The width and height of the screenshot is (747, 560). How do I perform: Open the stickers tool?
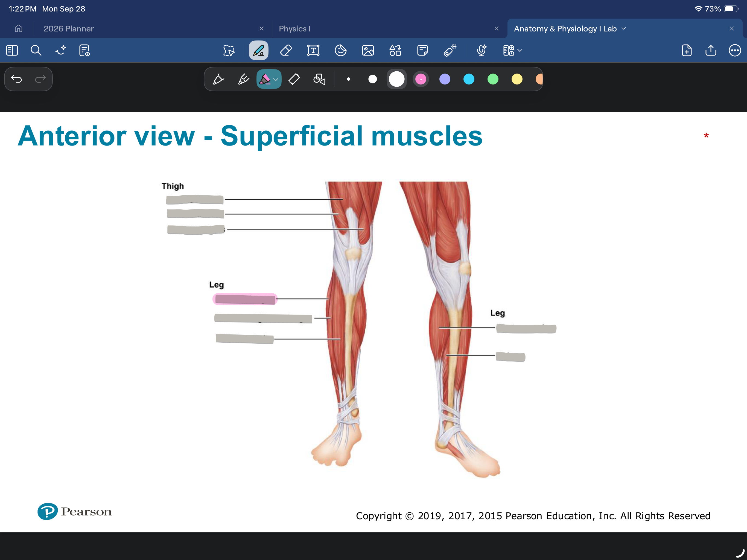[340, 51]
